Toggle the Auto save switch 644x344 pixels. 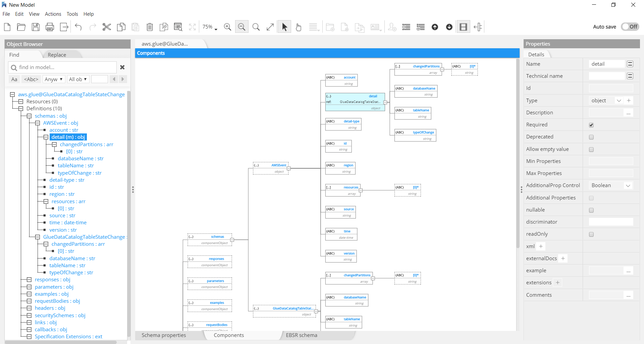630,26
